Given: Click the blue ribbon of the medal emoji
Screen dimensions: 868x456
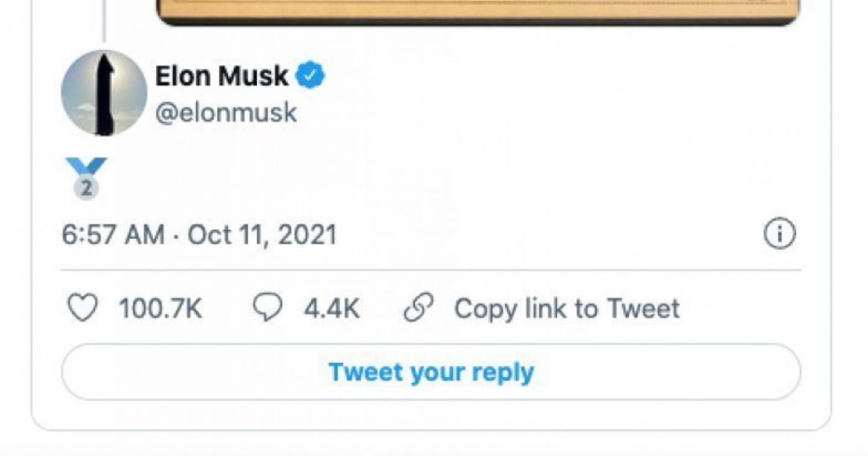Looking at the screenshot, I should pyautogui.click(x=86, y=166).
